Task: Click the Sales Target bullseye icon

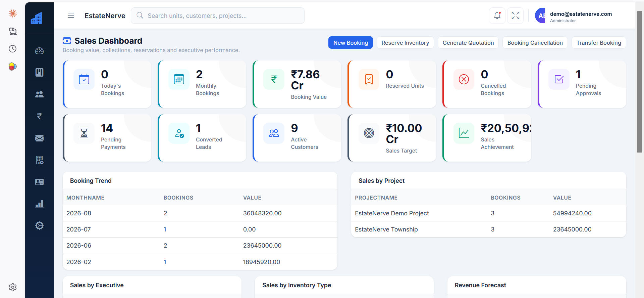Action: pos(369,133)
